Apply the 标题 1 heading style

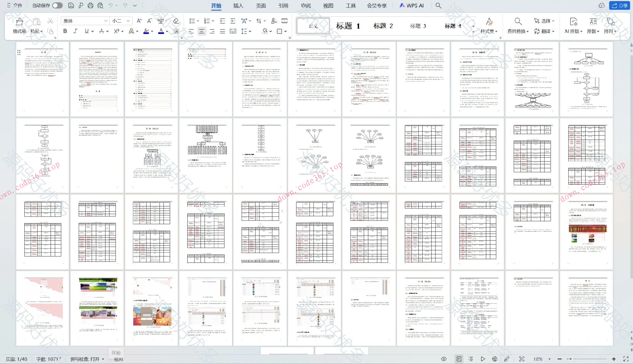tap(348, 26)
